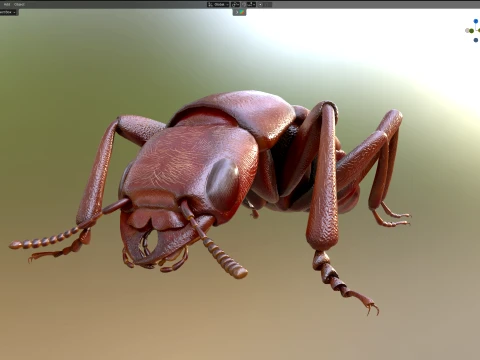This screenshot has width=480, height=360.
Task: Expand the chevron arrow on viewport tab
Action: point(237,12)
